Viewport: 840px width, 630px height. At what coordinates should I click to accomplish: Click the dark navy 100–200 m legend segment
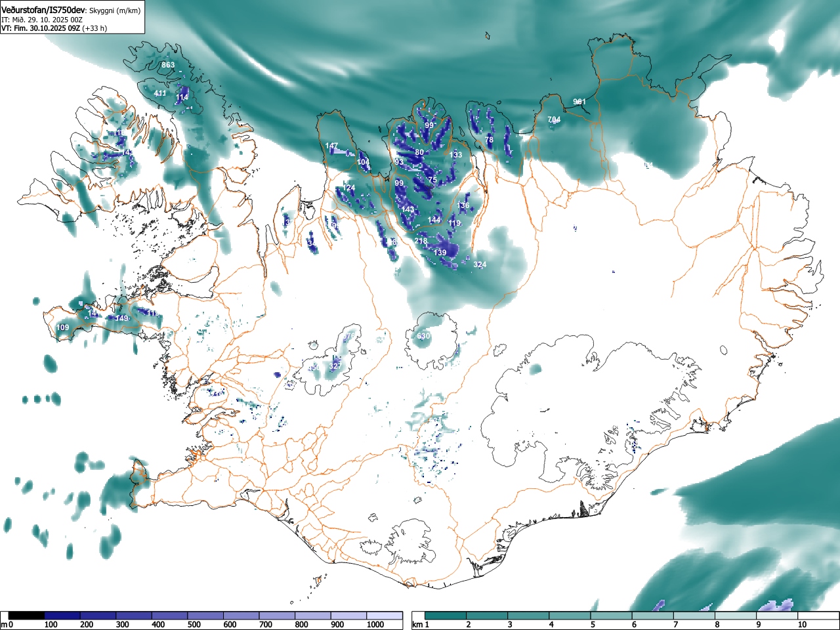point(62,616)
